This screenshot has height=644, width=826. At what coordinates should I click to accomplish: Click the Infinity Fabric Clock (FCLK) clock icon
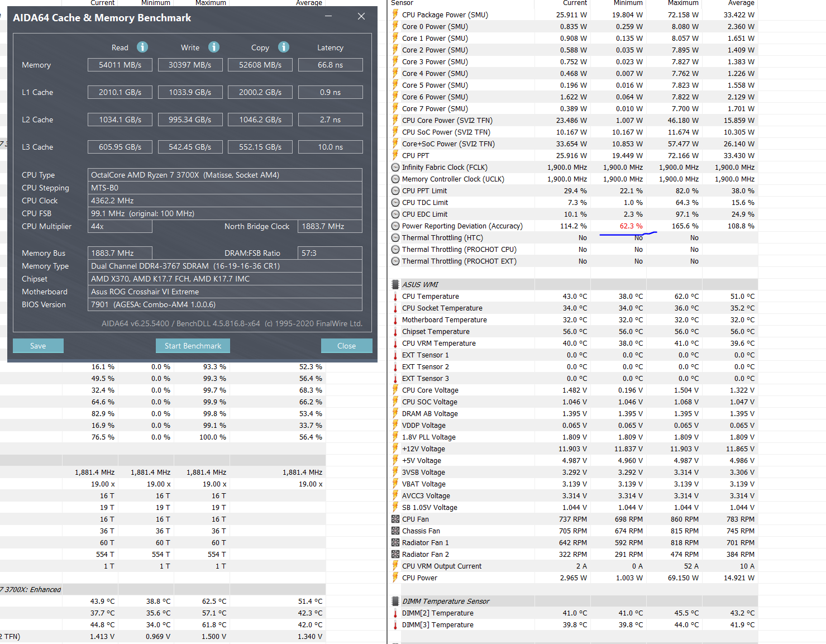point(395,167)
